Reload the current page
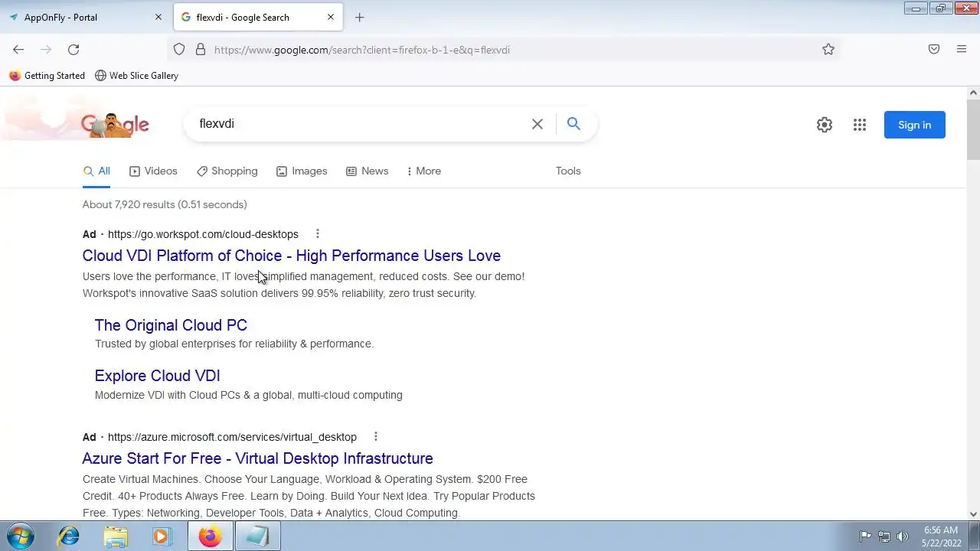The image size is (980, 551). tap(73, 50)
